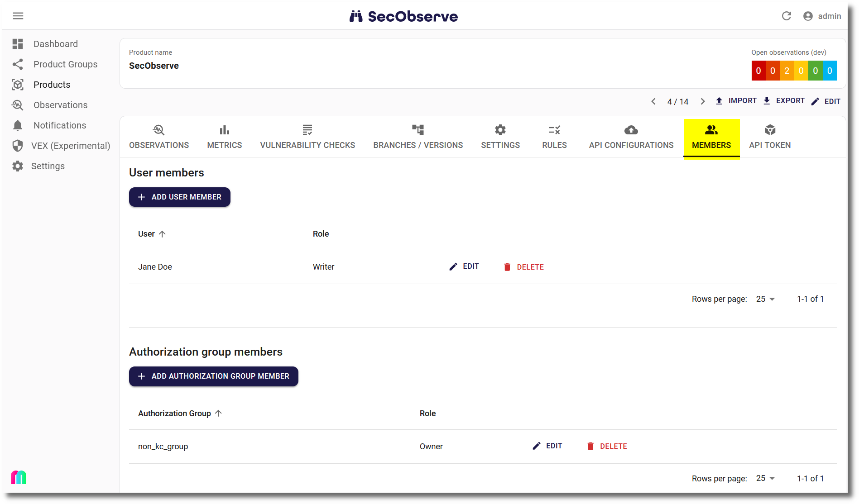859x504 pixels.
Task: Expand rows per page for user members
Action: 765,299
